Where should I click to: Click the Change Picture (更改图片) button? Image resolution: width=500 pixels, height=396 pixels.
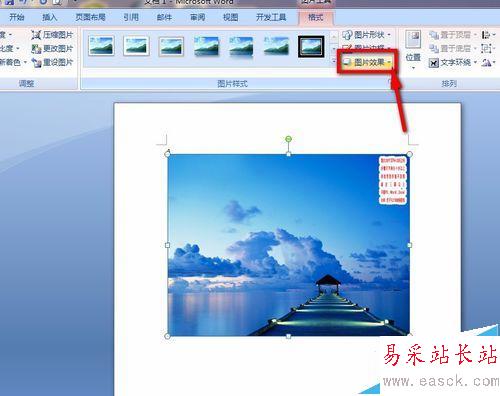point(52,49)
